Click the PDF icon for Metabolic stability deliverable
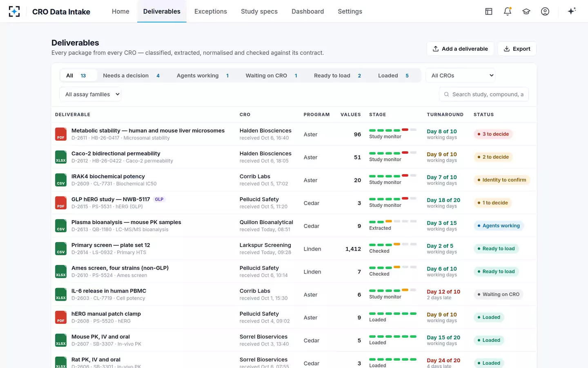The height and width of the screenshot is (368, 588). click(x=61, y=134)
